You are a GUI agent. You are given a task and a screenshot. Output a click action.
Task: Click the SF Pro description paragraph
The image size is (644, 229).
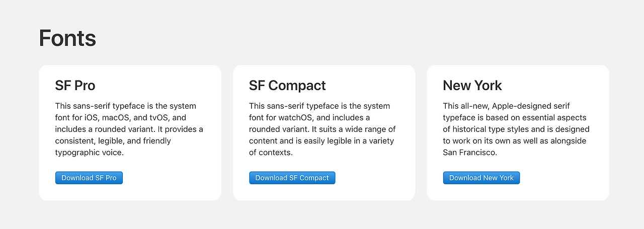(x=129, y=129)
